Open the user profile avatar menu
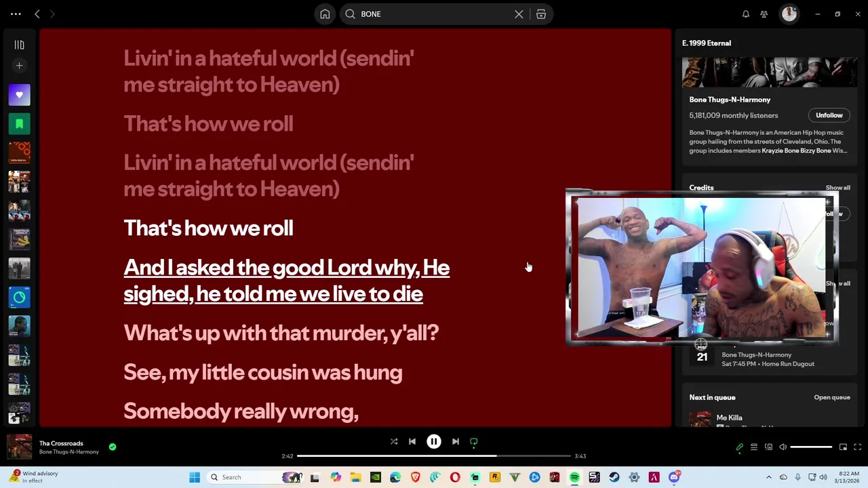This screenshot has width=868, height=488. 789,14
